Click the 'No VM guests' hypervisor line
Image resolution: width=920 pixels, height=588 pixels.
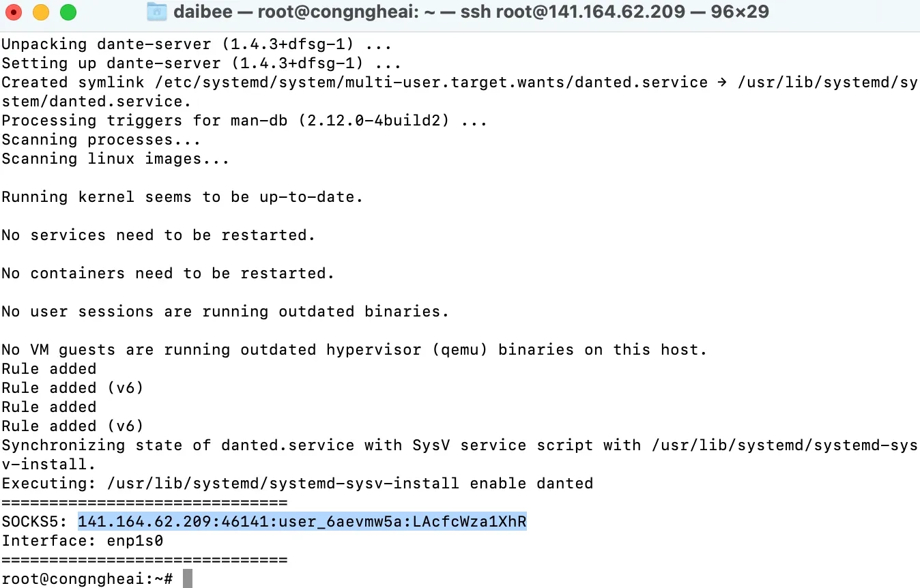pyautogui.click(x=354, y=350)
